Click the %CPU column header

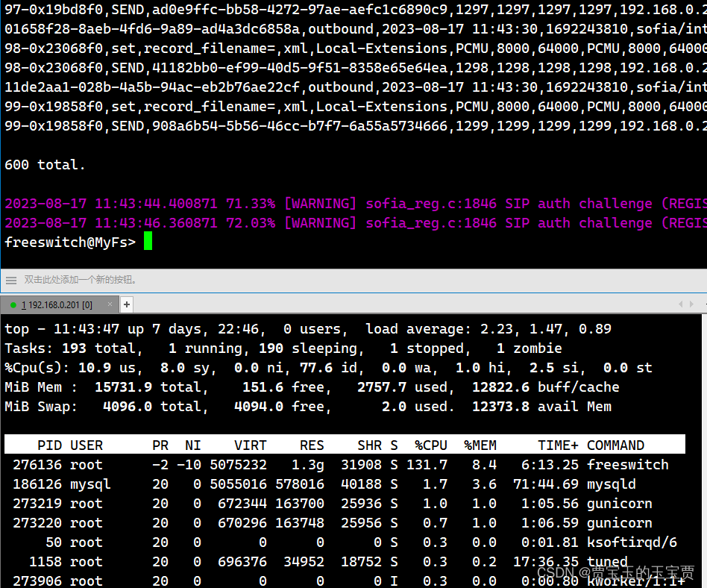click(x=431, y=445)
